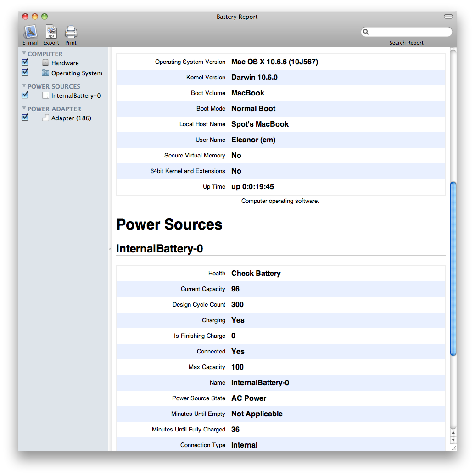Click the InternalBattery-0 document icon
Screen dimensions: 475x476
45,95
